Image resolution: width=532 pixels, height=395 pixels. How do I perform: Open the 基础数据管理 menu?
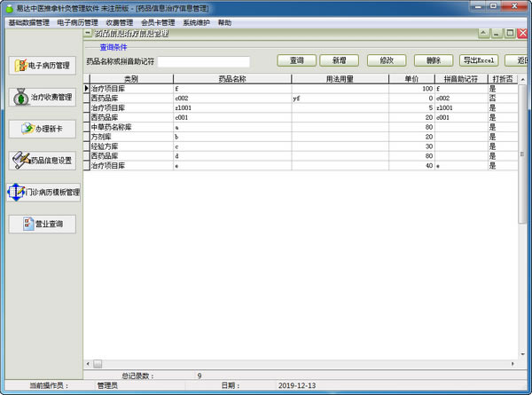pyautogui.click(x=28, y=22)
